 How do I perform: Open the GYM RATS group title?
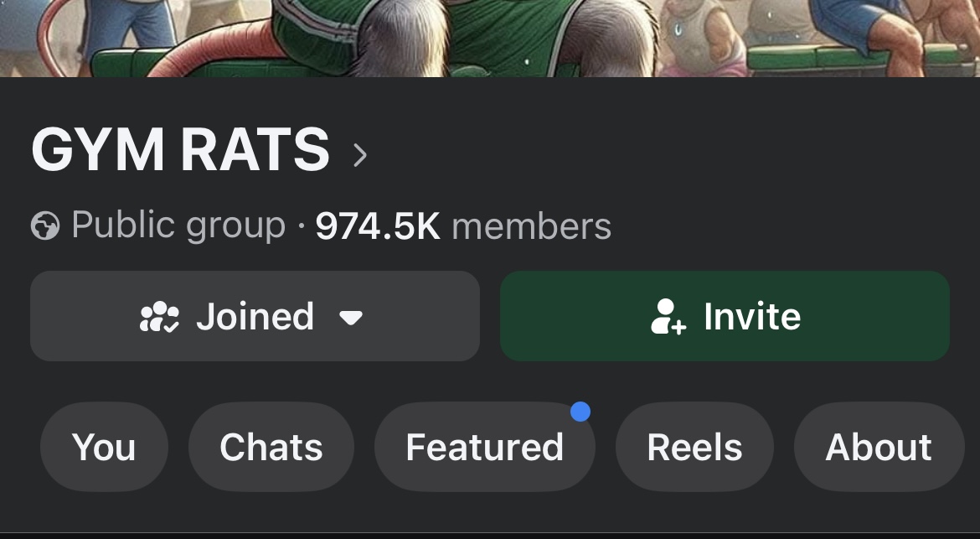click(181, 149)
